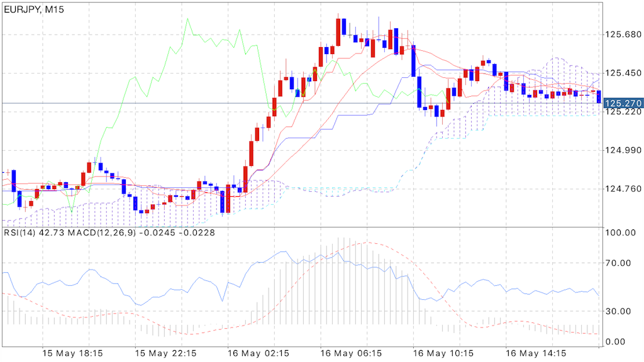Click the 16 May 14:15 time label
Screen dimensions: 644x362
click(x=536, y=353)
